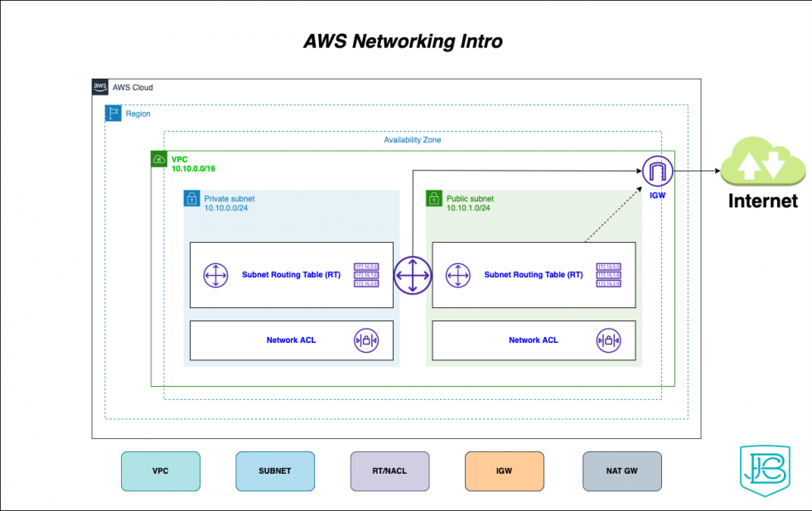Select the private subnet routing table icon

(215, 275)
